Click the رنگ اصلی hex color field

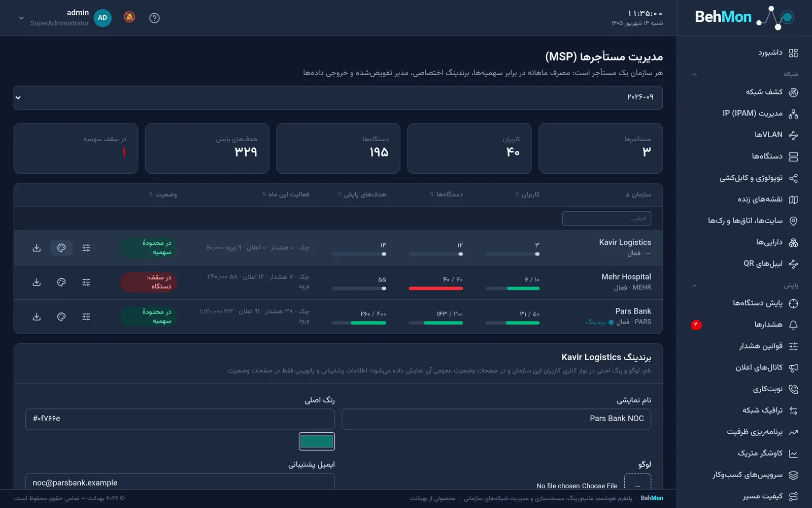[x=180, y=419]
